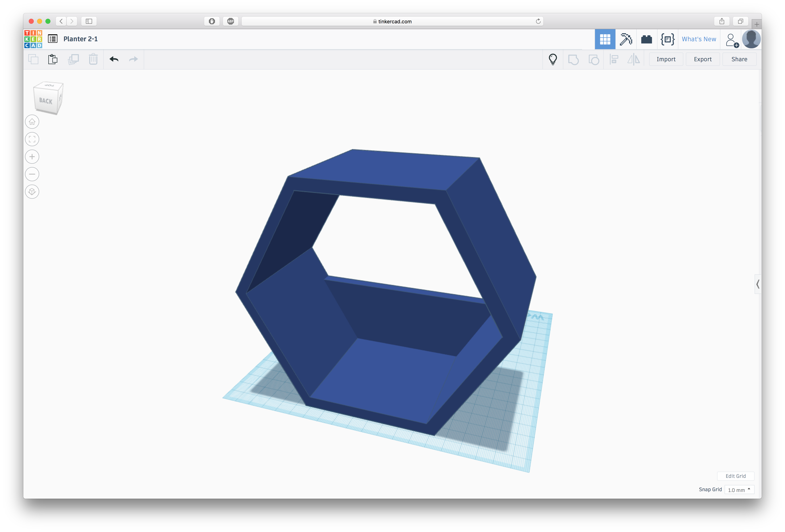Go back in Safari browser
This screenshot has width=785, height=532.
pyautogui.click(x=61, y=21)
